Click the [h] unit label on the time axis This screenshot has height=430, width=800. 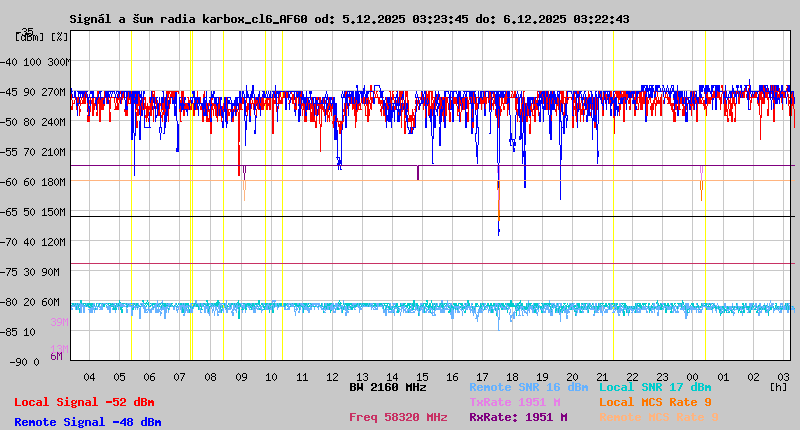click(778, 385)
